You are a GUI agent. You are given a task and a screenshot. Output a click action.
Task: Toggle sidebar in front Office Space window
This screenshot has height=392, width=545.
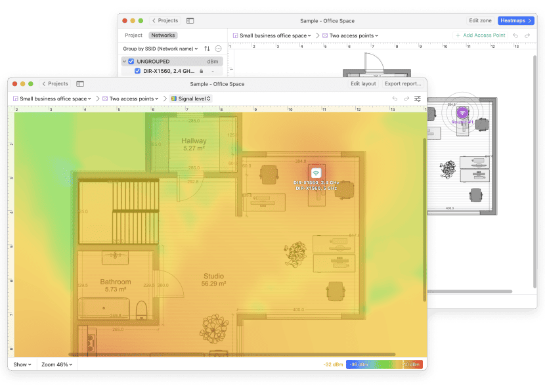pyautogui.click(x=80, y=84)
